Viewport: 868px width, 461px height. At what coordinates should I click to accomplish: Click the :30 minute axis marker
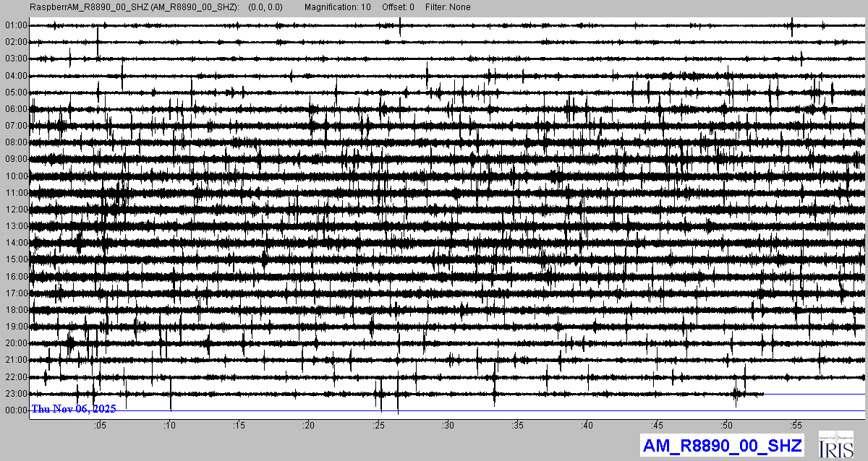pos(448,425)
